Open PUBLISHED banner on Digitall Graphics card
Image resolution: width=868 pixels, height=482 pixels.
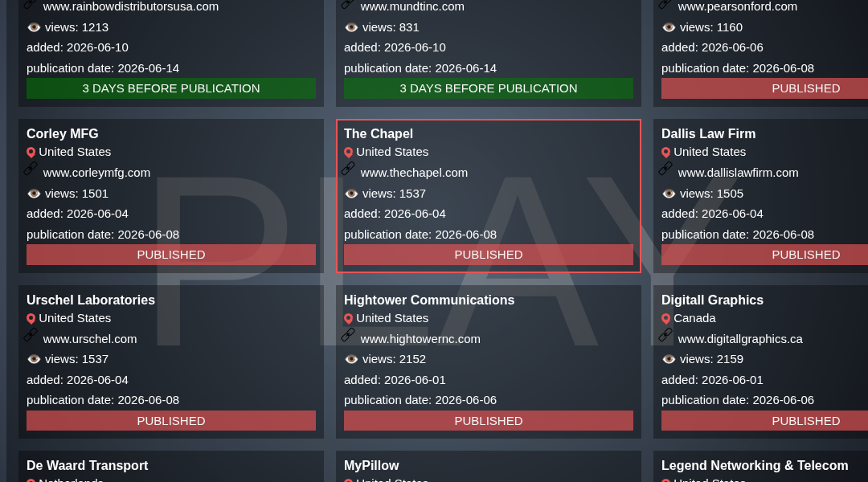point(764,421)
